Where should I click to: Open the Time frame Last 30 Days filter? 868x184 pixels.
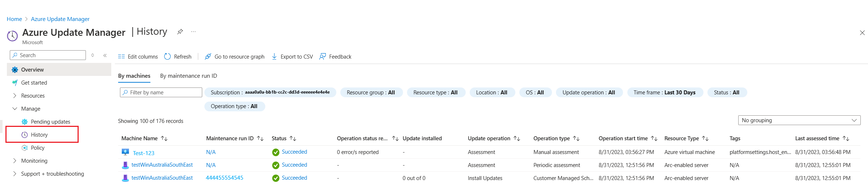pyautogui.click(x=664, y=93)
